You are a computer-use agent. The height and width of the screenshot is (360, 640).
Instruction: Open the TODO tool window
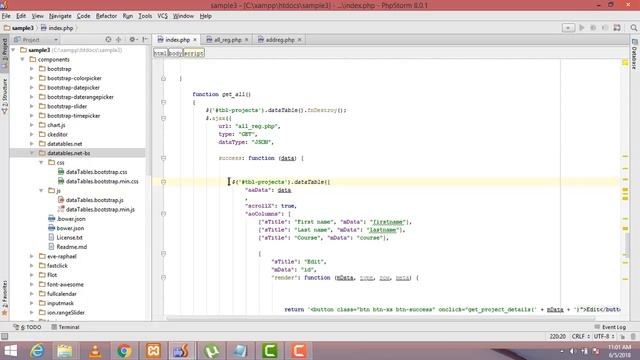pos(28,327)
